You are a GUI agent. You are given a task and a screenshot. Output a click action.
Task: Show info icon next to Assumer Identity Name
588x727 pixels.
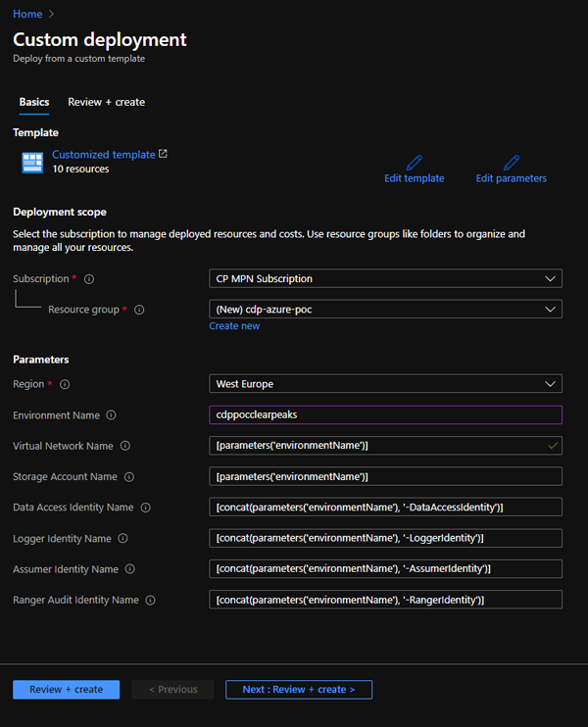click(129, 569)
